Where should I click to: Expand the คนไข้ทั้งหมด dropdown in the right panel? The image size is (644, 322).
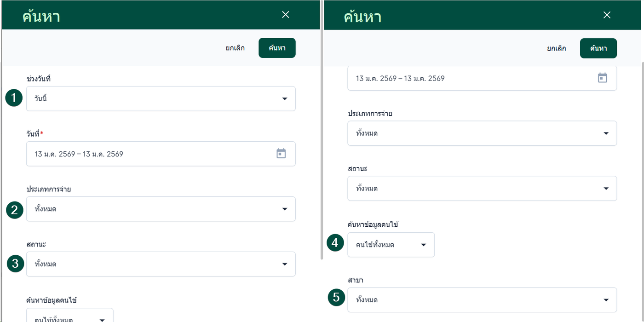[x=391, y=245]
